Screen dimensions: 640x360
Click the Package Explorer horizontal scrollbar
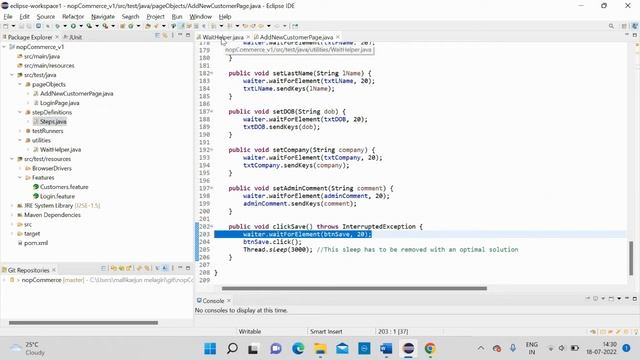click(83, 323)
